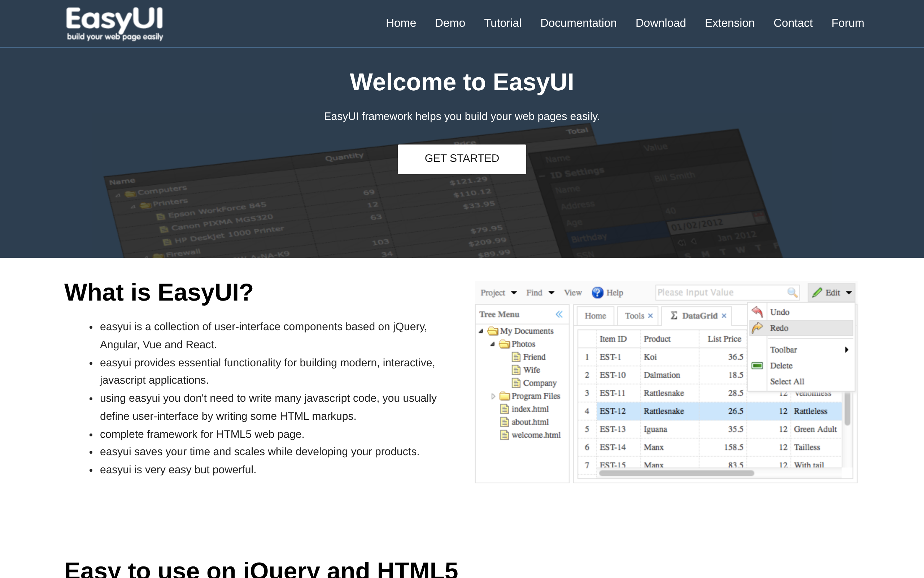Click the grid's vertical scrollbar
Image resolution: width=924 pixels, height=578 pixels.
pyautogui.click(x=847, y=408)
